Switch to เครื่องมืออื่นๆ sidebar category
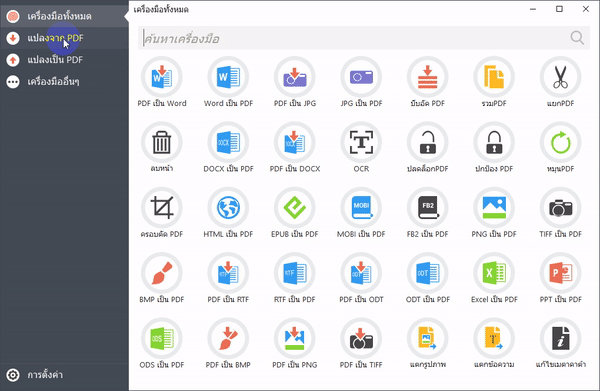 point(64,81)
